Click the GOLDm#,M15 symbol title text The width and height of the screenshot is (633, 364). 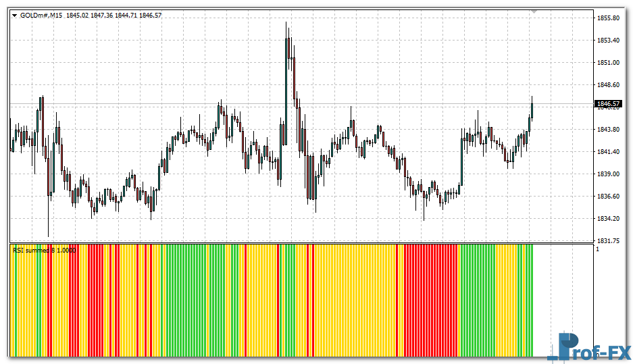41,15
